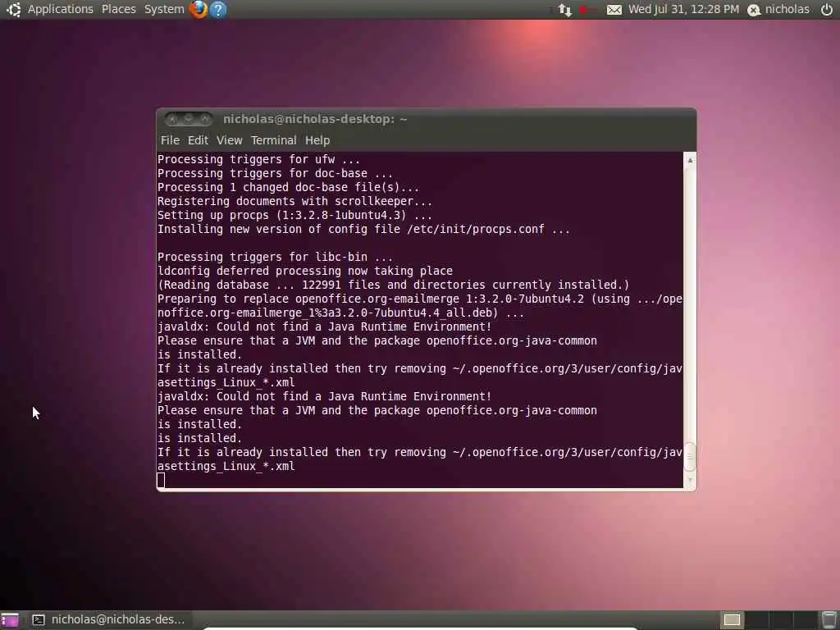This screenshot has width=840, height=630.
Task: Click the line 'Processing triggers for ufw ...'
Action: (x=258, y=160)
